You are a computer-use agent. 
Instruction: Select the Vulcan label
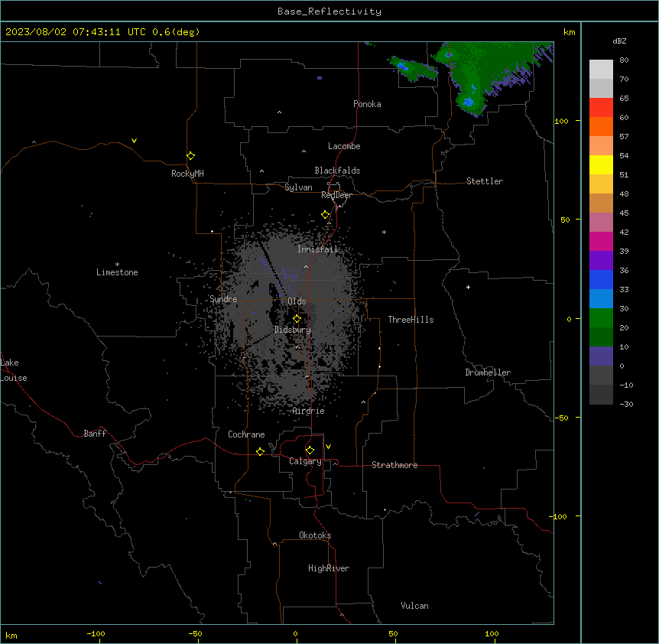414,606
